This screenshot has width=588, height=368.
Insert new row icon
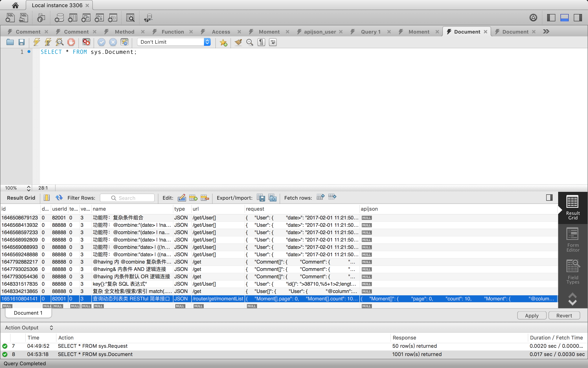tap(193, 198)
